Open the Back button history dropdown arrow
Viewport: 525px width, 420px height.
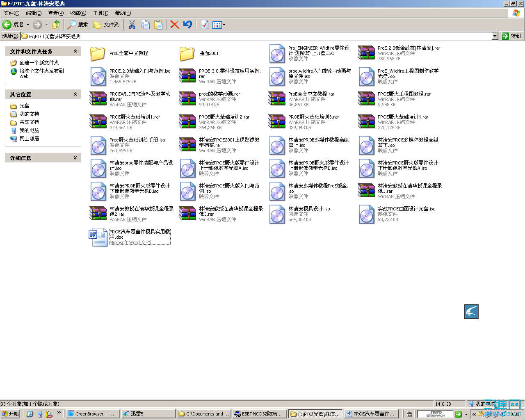[x=28, y=25]
